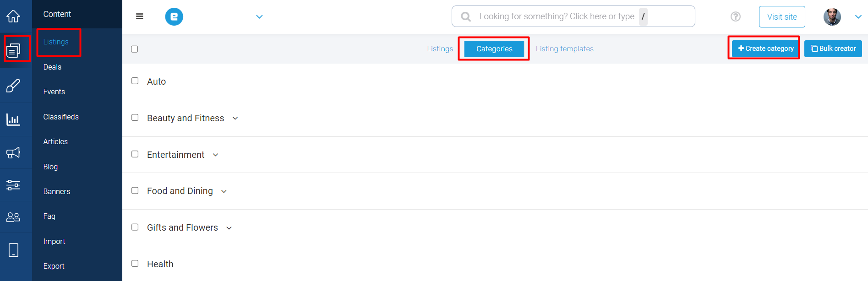Open Import in the Content menu

[54, 241]
